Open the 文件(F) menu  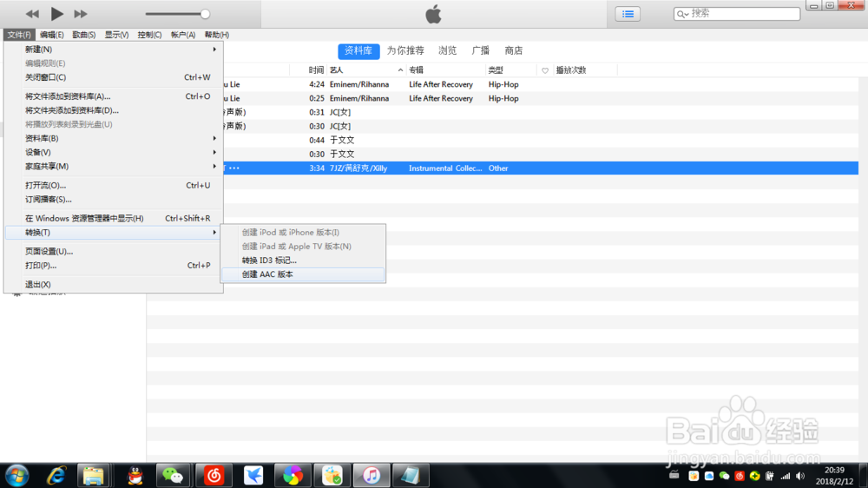[x=19, y=35]
